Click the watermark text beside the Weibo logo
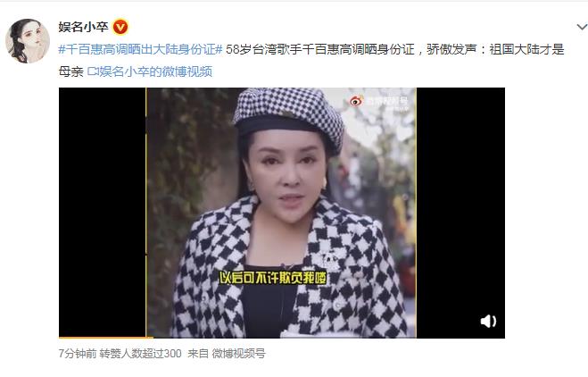 tap(386, 101)
